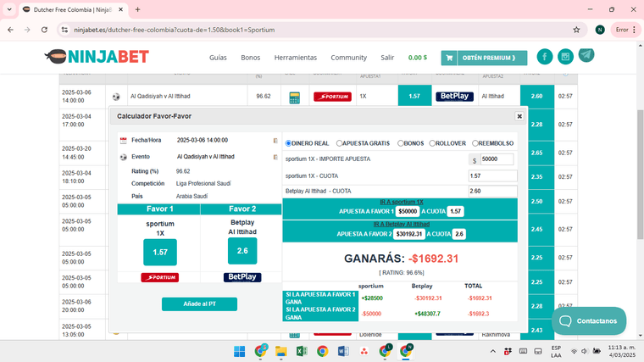Click the 2.65 odds cell in table
Screen dimensions: 644x362
(x=536, y=153)
